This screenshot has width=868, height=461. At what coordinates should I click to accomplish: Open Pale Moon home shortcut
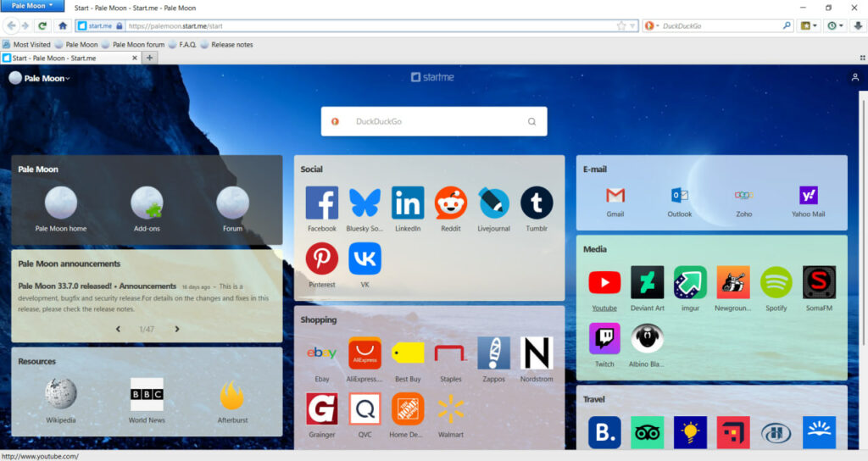61,203
